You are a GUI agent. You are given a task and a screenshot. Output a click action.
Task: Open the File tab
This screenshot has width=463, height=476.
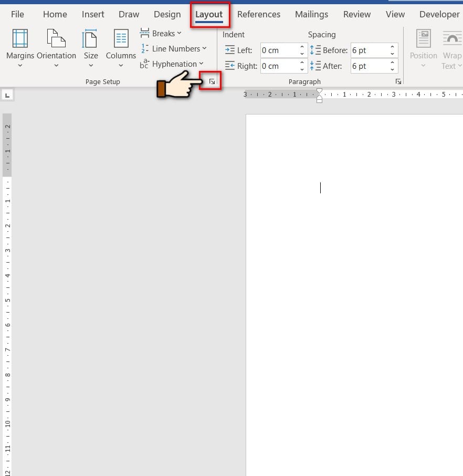[17, 14]
